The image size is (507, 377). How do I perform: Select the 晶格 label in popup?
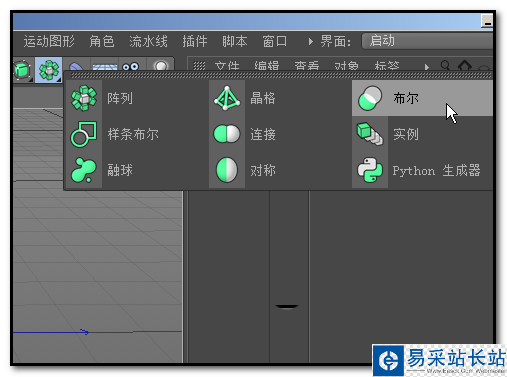[x=263, y=98]
